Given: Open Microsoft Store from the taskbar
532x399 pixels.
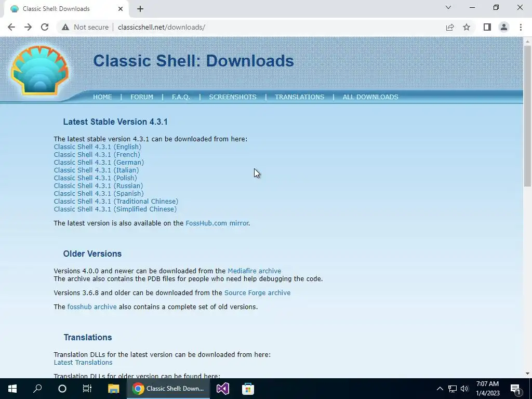Looking at the screenshot, I should tap(248, 389).
